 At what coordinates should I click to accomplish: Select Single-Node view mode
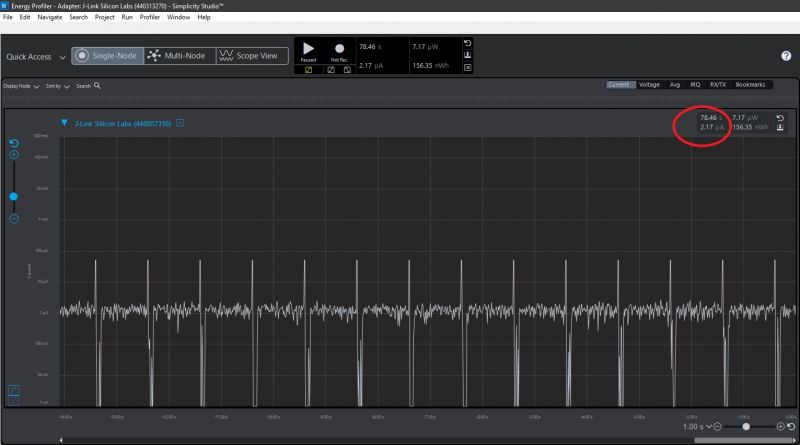pos(106,56)
